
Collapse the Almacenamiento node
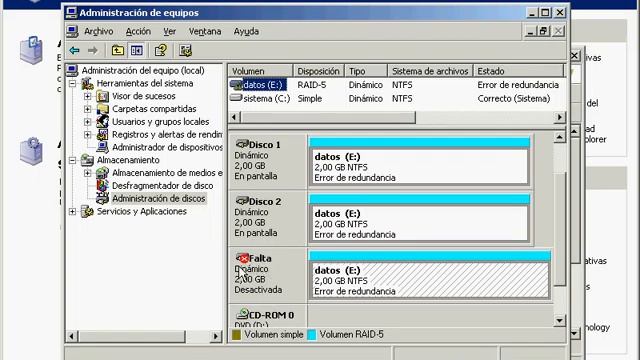[72, 160]
